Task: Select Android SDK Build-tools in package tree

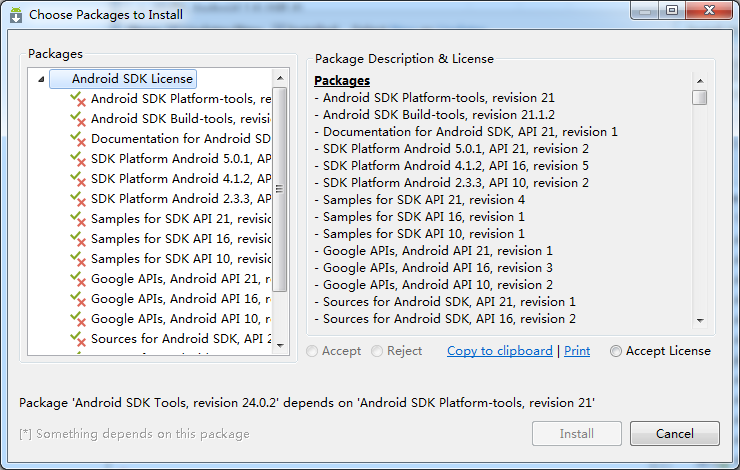Action: [181, 118]
